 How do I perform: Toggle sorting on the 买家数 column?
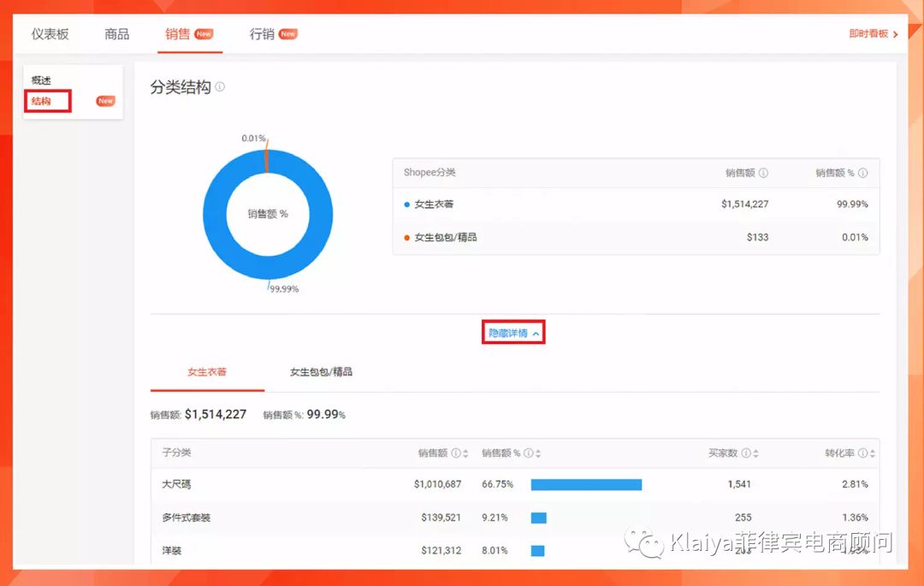[x=755, y=453]
